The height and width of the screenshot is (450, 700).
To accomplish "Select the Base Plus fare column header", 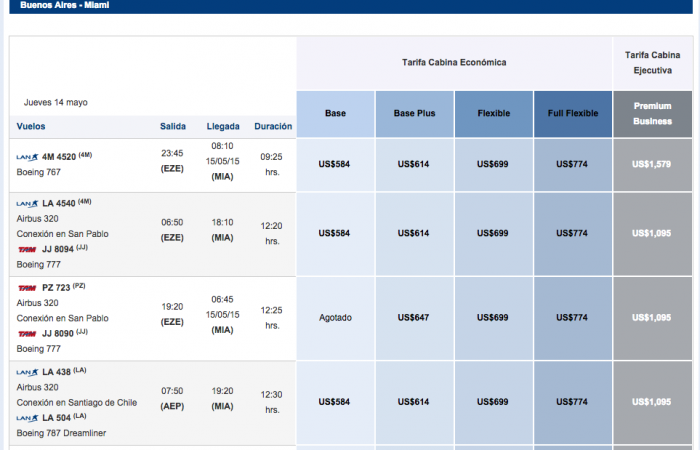I will [x=415, y=114].
